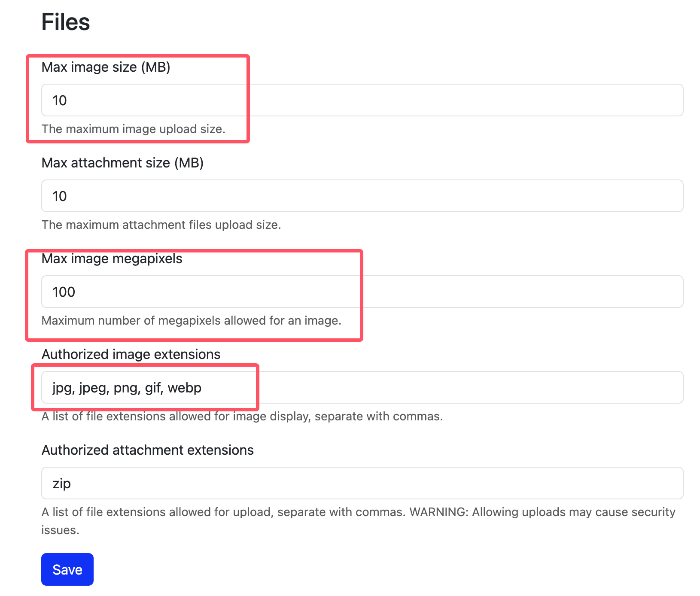
Task: Click the "Max attachment size (MB)" label
Action: pyautogui.click(x=122, y=163)
